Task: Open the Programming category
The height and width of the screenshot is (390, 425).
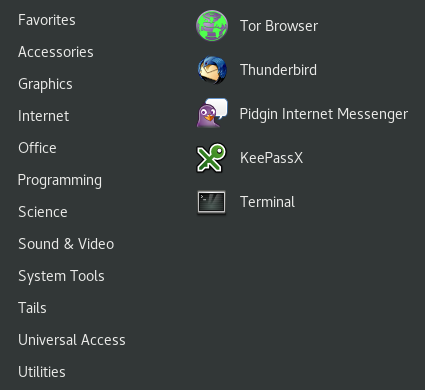Action: pyautogui.click(x=60, y=180)
